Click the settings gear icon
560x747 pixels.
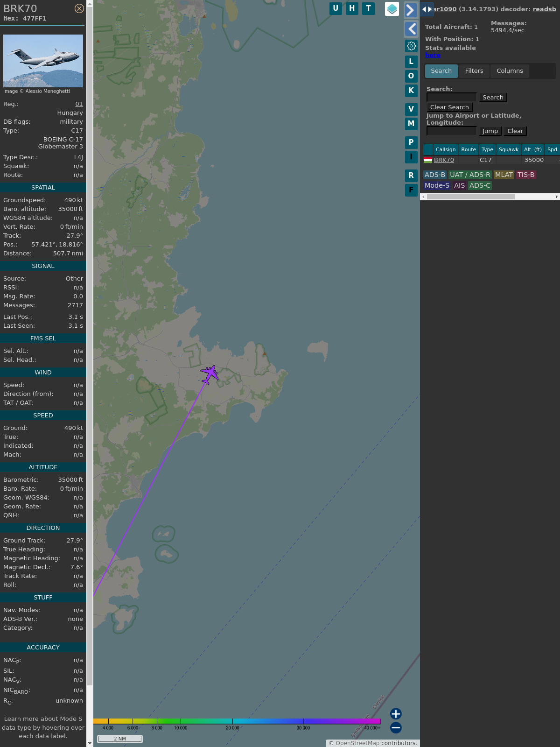(x=411, y=46)
